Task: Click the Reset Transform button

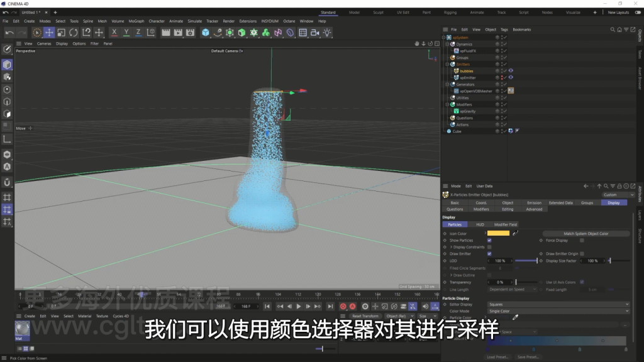Action: click(x=365, y=316)
